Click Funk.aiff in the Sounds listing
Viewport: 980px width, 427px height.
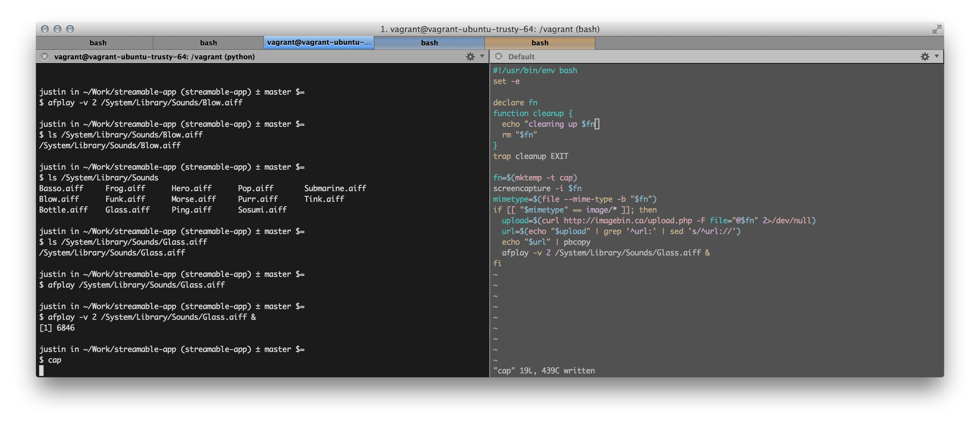pos(125,199)
